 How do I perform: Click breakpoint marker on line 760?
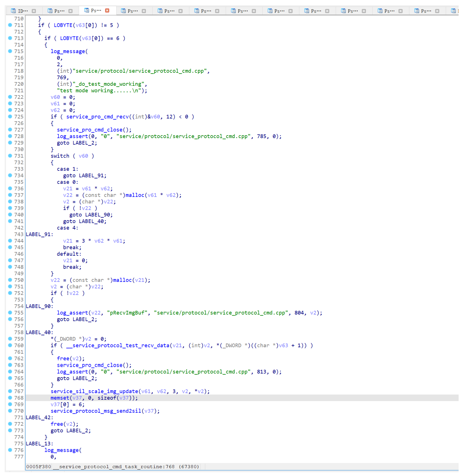(x=10, y=345)
